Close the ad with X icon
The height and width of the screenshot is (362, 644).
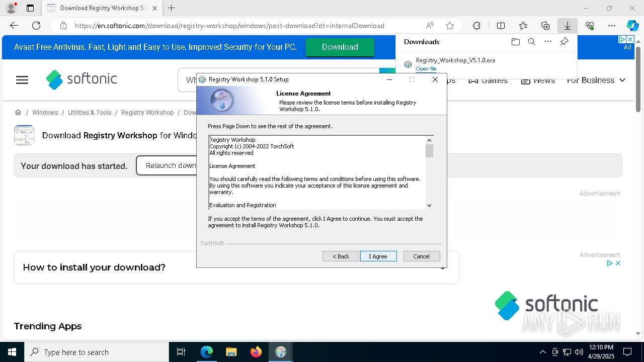618,263
